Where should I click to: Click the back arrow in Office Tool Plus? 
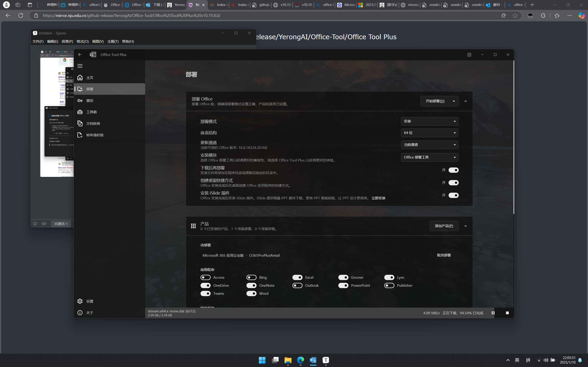pyautogui.click(x=80, y=55)
